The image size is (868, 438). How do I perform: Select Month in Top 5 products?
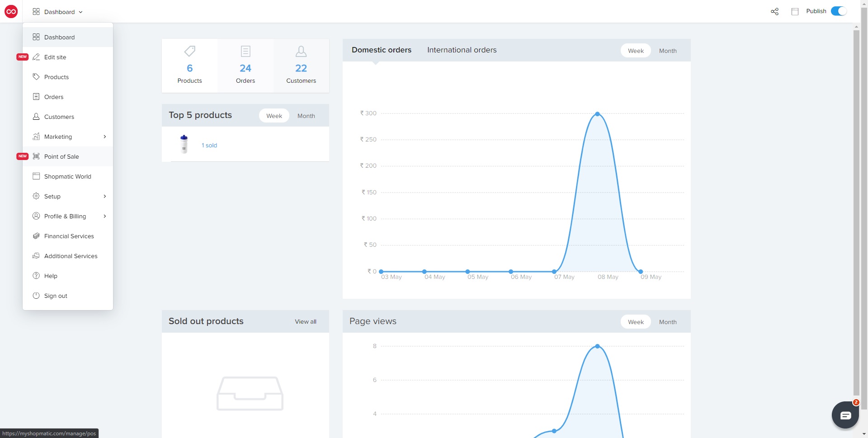[306, 116]
